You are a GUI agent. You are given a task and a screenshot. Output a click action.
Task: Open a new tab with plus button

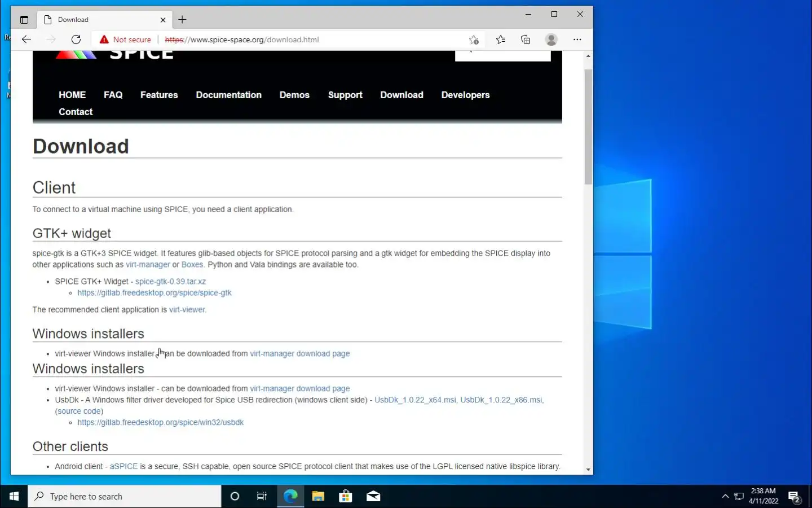pos(182,20)
